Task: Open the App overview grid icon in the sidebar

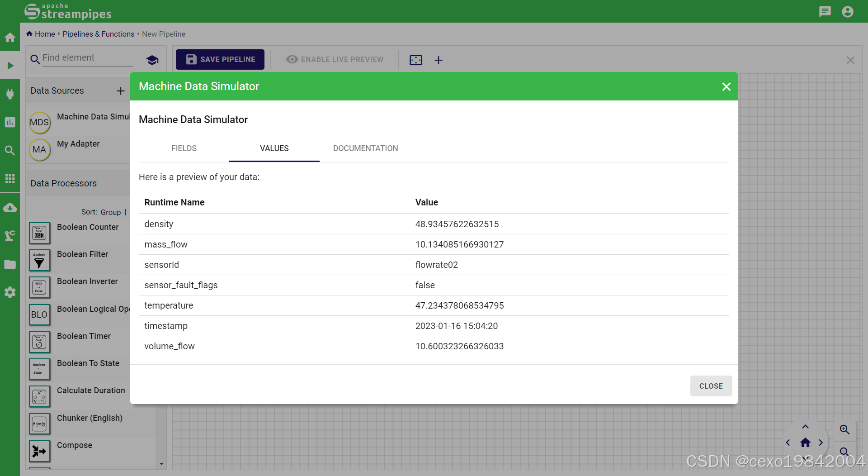Action: pyautogui.click(x=10, y=179)
